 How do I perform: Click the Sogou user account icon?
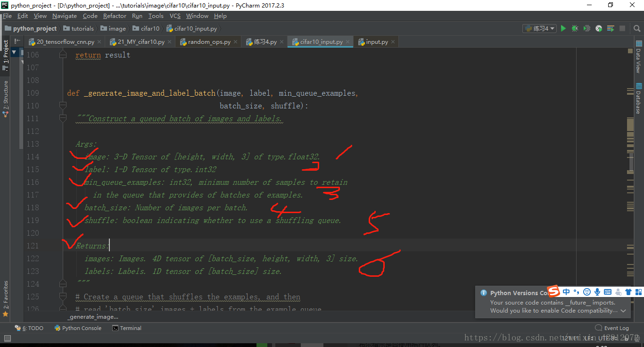tap(618, 292)
